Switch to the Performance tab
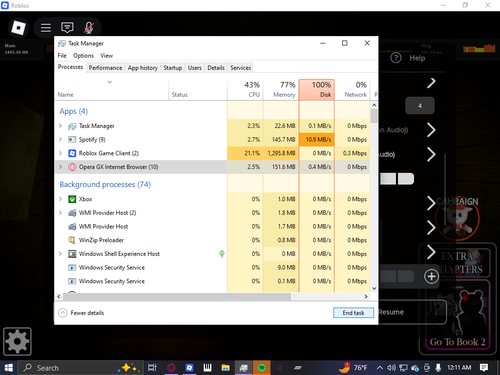Image resolution: width=500 pixels, height=375 pixels. [x=105, y=68]
